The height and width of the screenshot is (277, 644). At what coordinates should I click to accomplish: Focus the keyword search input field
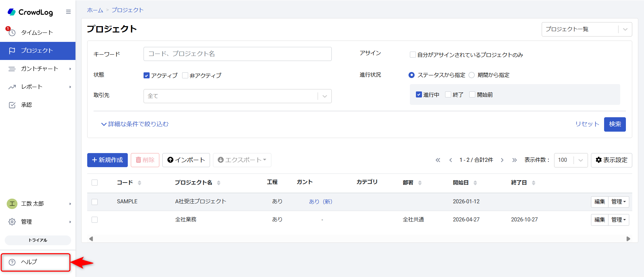click(x=237, y=54)
